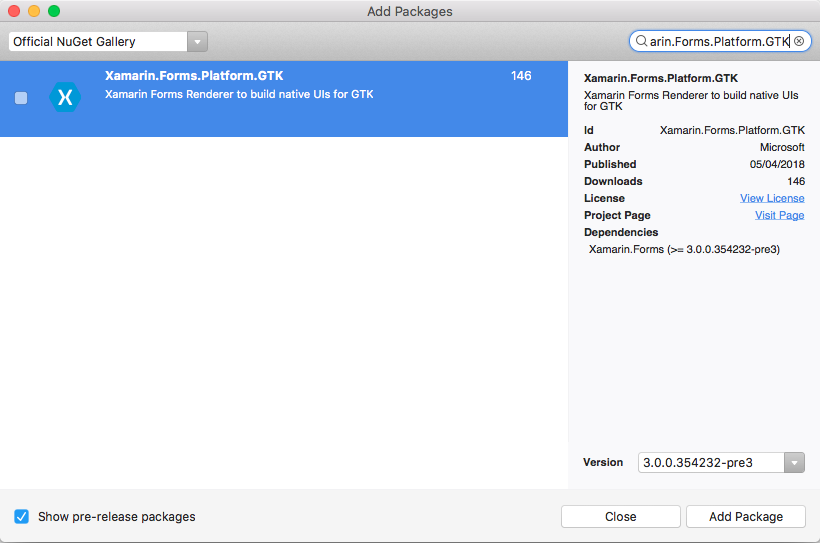Image resolution: width=820 pixels, height=543 pixels.
Task: Tick the Xamarin.Forms.Platform.GTK package checkbox
Action: [21, 98]
